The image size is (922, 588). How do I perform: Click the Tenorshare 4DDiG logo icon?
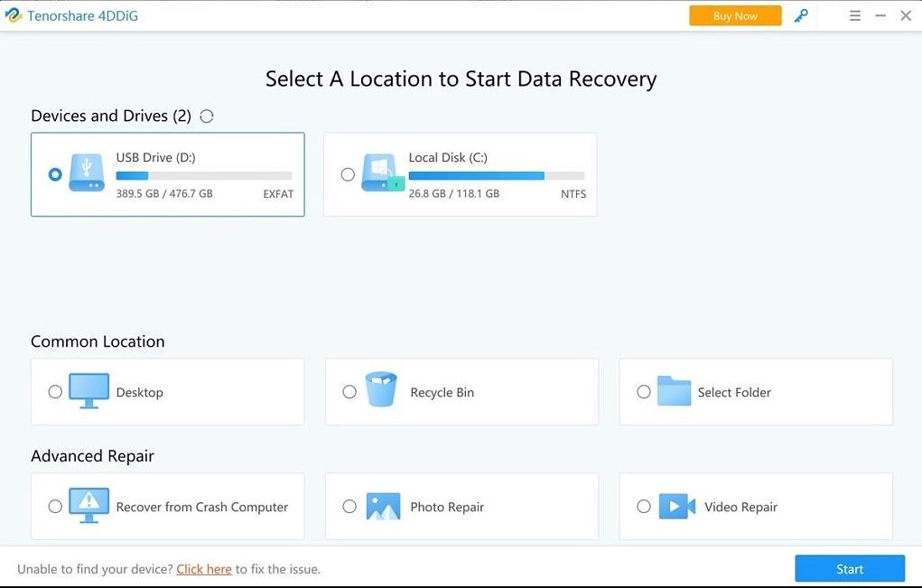tap(13, 15)
